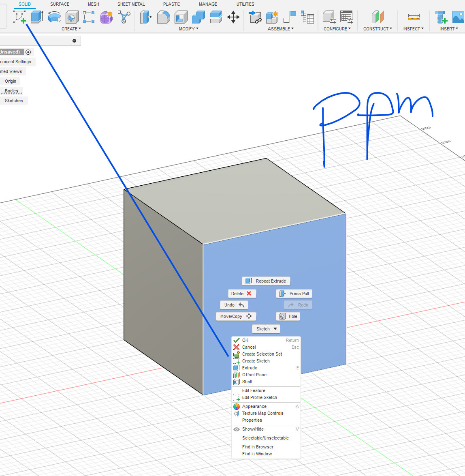
Task: Choose the Fillet tool in the Modify group
Action: pos(163,17)
